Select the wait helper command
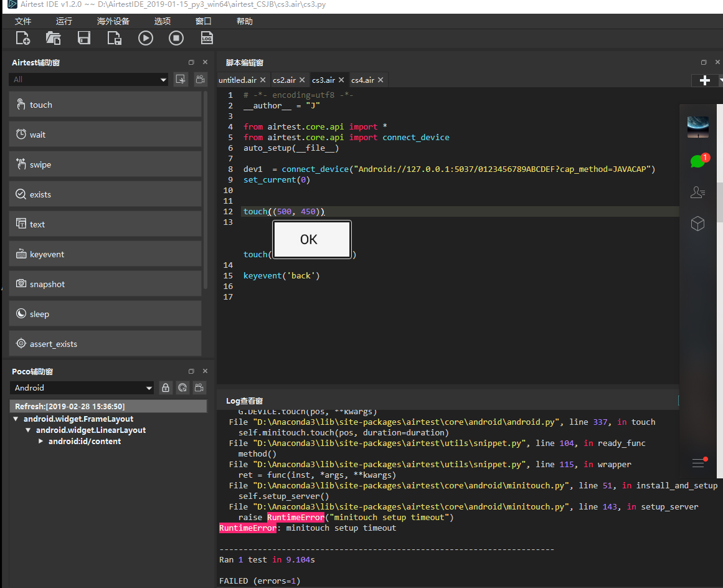This screenshot has width=723, height=588. pos(105,135)
